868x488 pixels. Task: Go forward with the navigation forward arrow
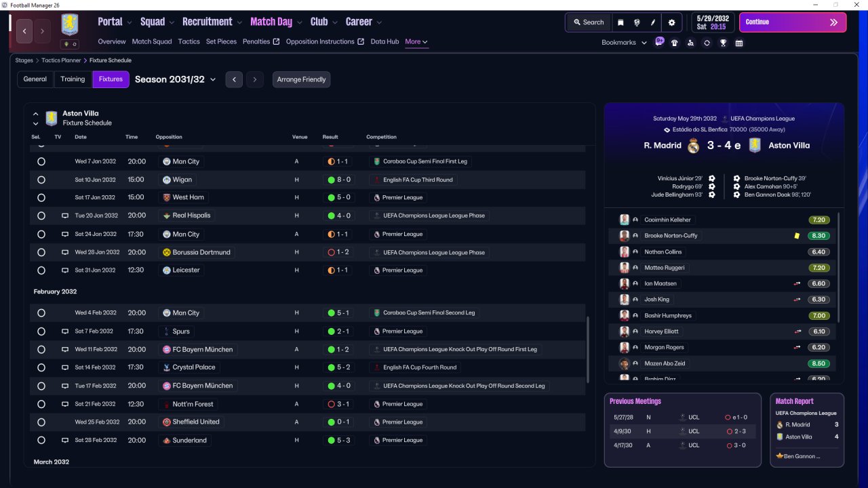(x=42, y=31)
